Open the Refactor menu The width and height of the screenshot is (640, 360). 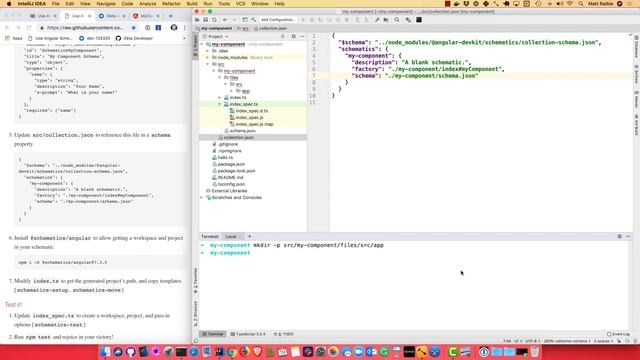[171, 4]
